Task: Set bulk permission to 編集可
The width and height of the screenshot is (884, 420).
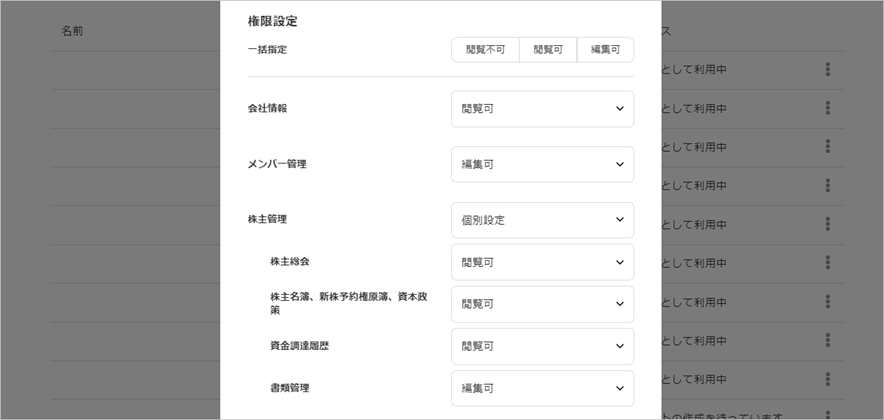Action: [x=605, y=50]
